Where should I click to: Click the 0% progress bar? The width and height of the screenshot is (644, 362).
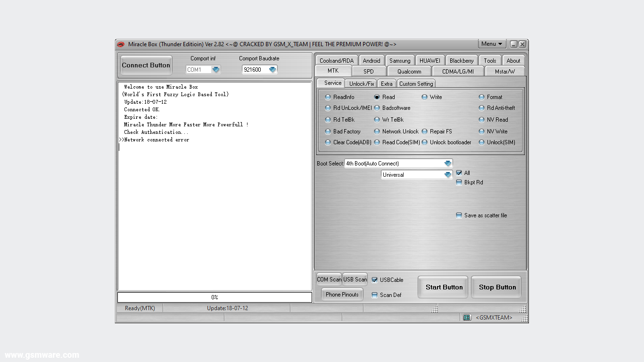click(215, 297)
